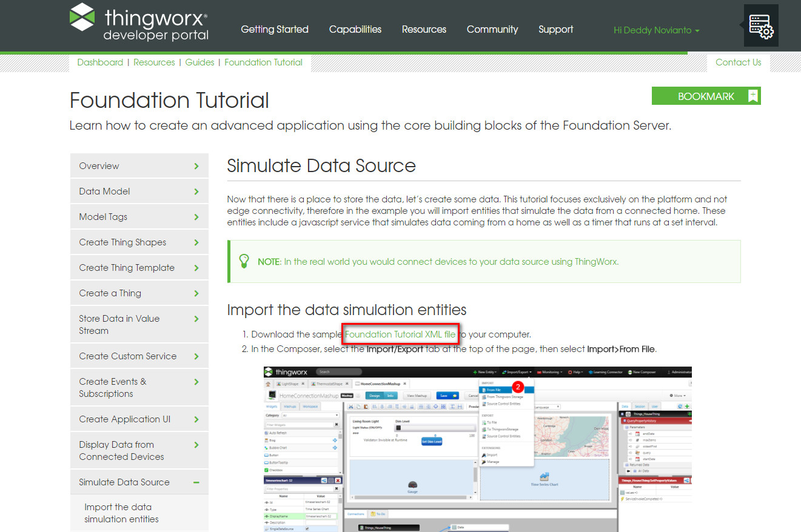
Task: Expand the Data Model section chevron
Action: tap(196, 191)
